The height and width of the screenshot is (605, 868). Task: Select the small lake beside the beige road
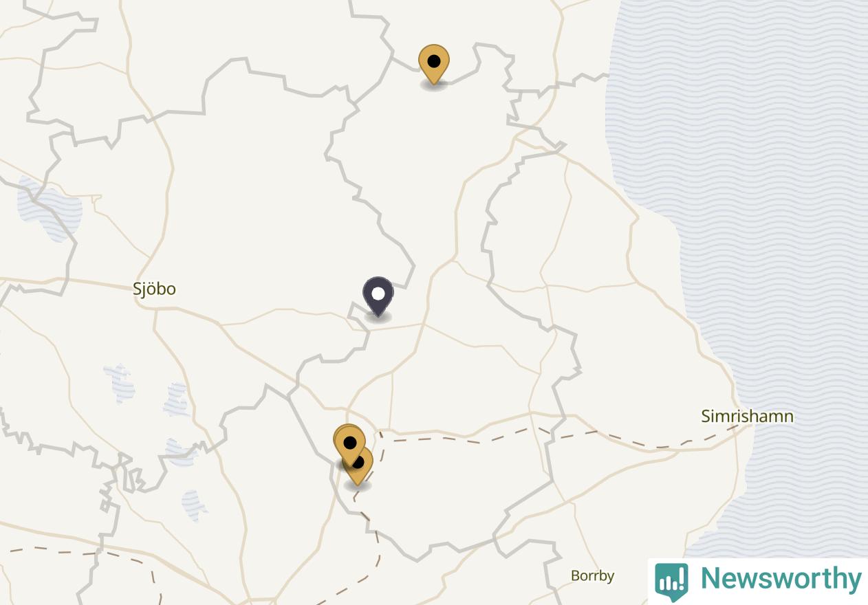176,399
